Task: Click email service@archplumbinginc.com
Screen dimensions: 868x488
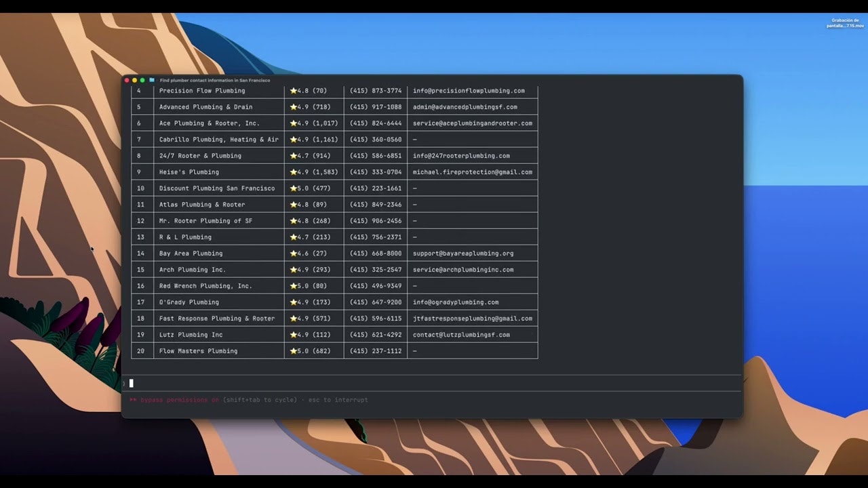Action: (463, 270)
